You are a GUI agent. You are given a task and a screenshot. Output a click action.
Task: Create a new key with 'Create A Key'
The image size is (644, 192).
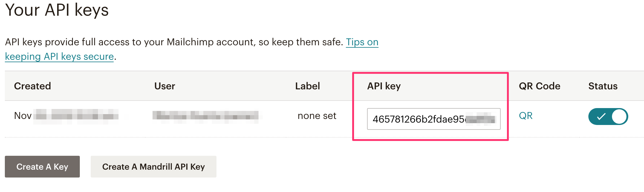tap(42, 167)
